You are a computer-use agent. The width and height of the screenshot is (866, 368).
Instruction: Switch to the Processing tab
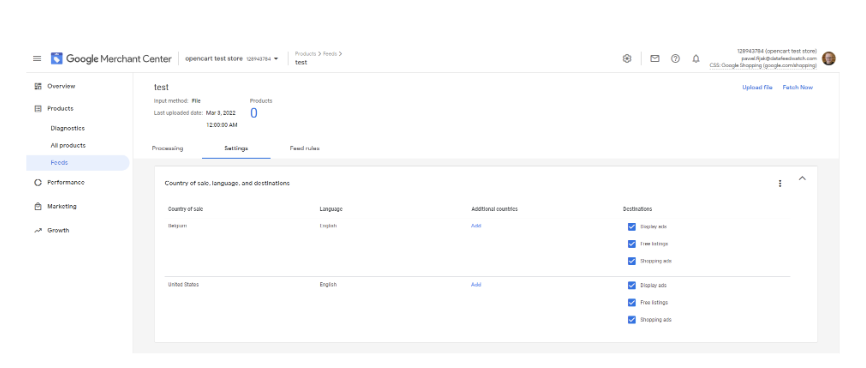pyautogui.click(x=167, y=149)
